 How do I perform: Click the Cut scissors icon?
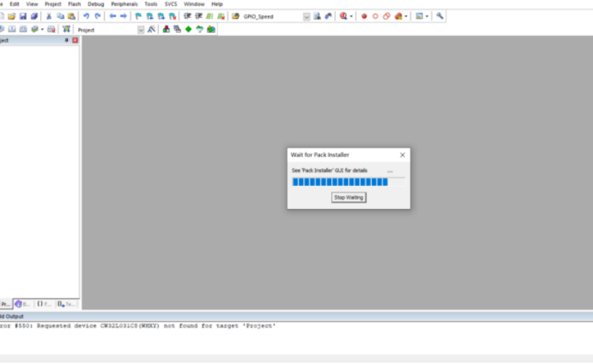(49, 16)
